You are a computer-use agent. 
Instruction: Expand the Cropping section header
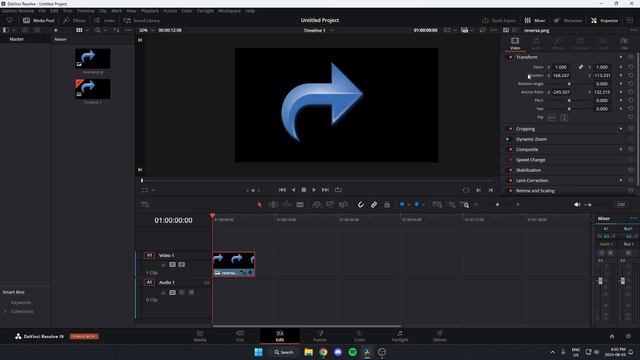(525, 129)
